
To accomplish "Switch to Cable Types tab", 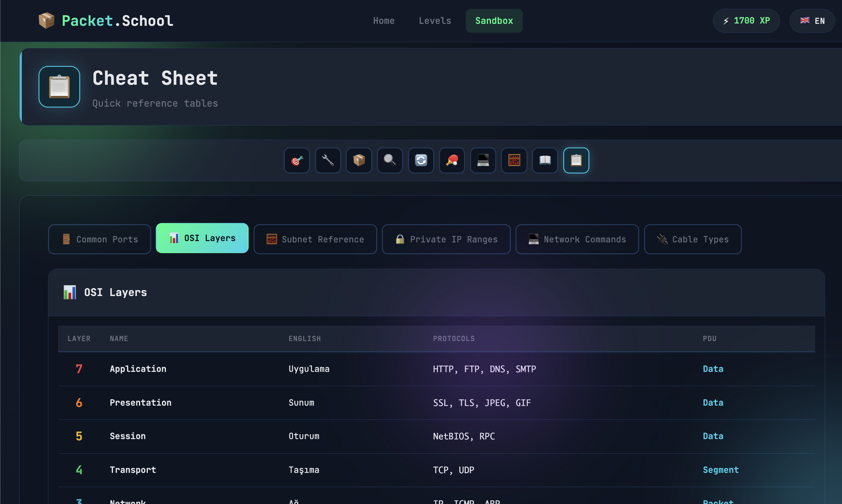I will tap(692, 239).
